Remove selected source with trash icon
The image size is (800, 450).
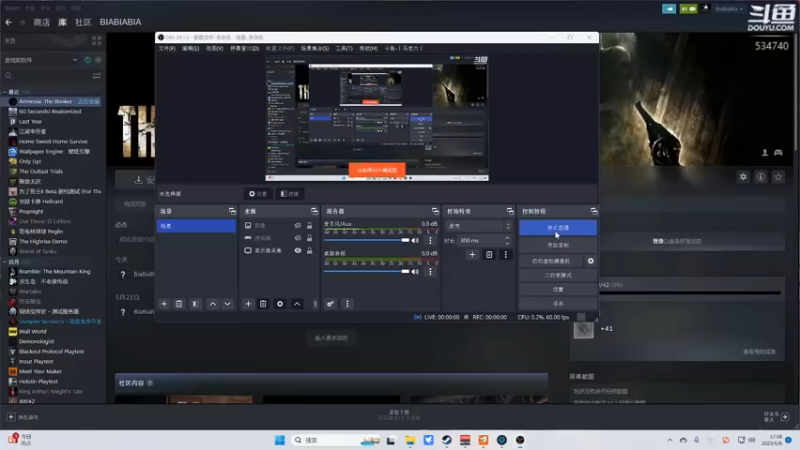tap(263, 304)
